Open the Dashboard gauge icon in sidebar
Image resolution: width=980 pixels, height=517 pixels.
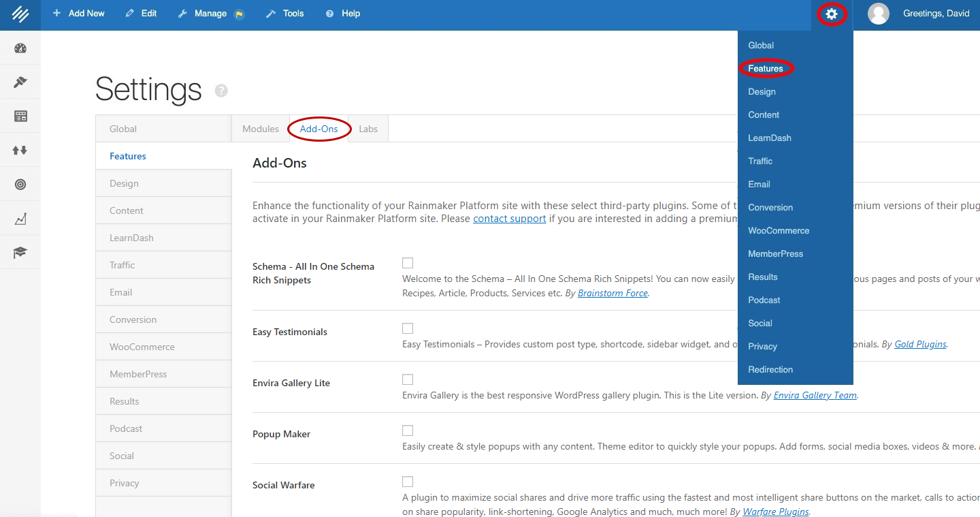coord(20,48)
